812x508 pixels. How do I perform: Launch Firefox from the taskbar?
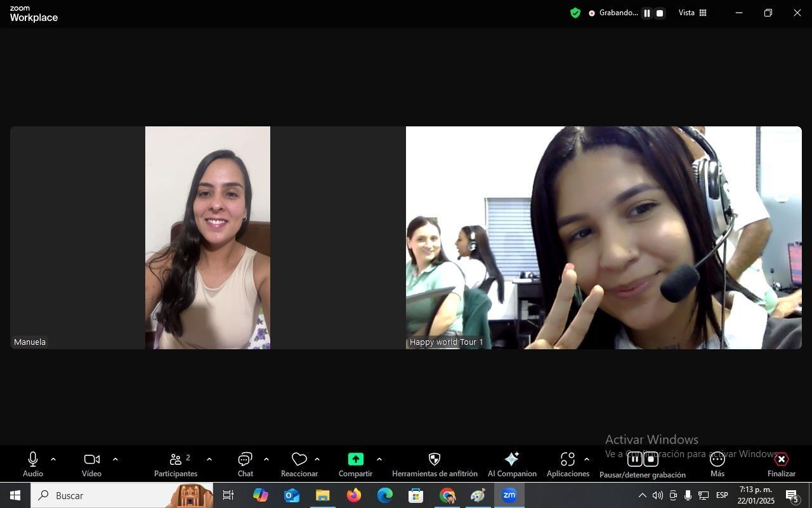pos(353,495)
